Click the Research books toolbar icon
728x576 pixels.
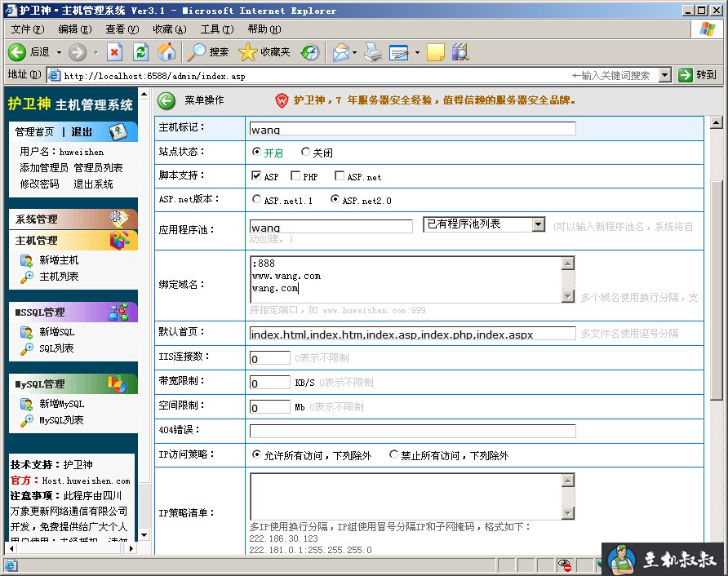[x=460, y=52]
